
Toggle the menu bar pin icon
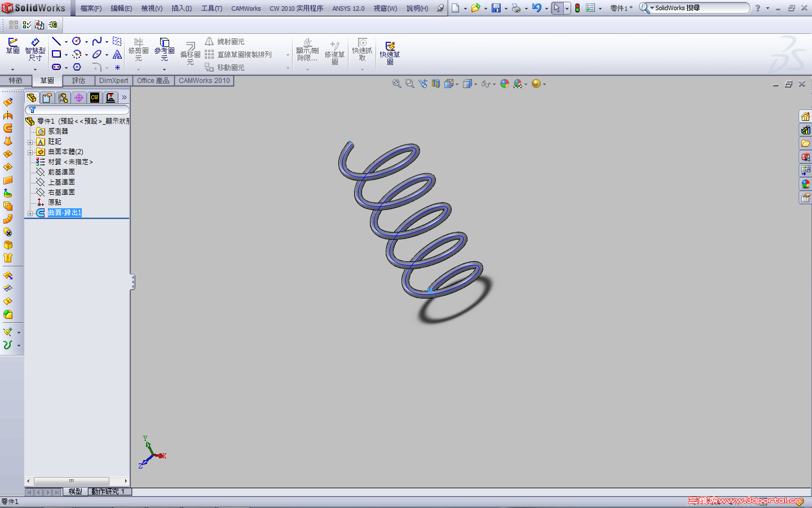440,8
